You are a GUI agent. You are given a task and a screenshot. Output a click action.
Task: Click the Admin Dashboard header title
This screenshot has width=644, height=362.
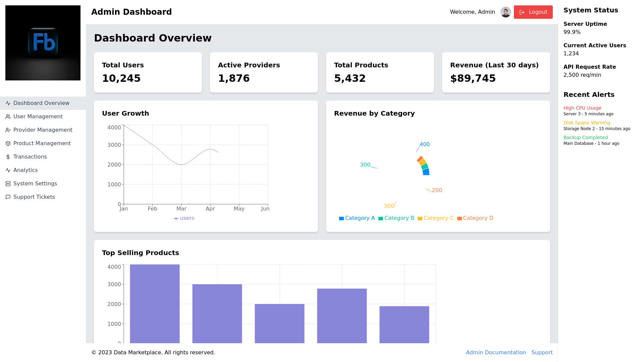(x=131, y=12)
